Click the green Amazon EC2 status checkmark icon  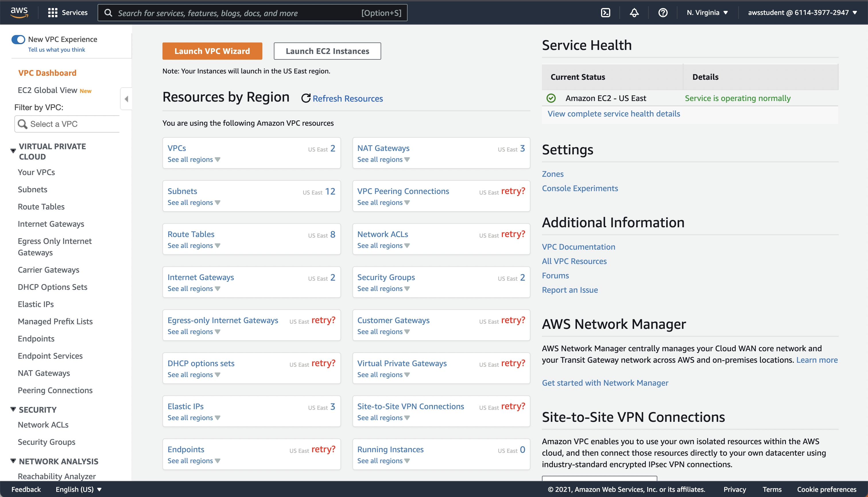[x=551, y=98]
